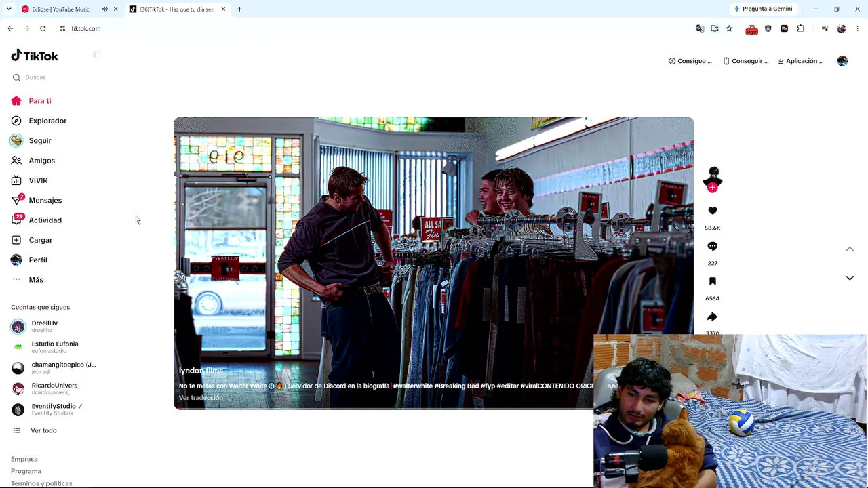Open the media controls button

pyautogui.click(x=825, y=28)
